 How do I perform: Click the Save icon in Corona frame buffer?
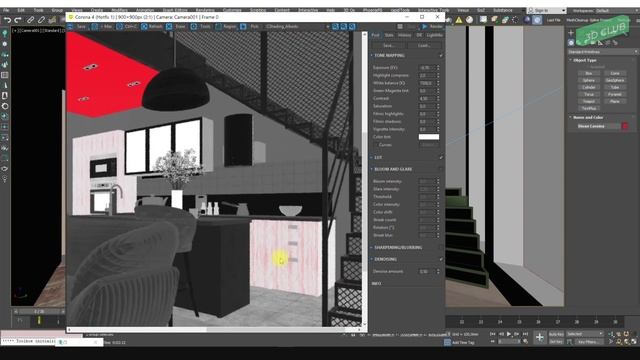click(x=70, y=27)
